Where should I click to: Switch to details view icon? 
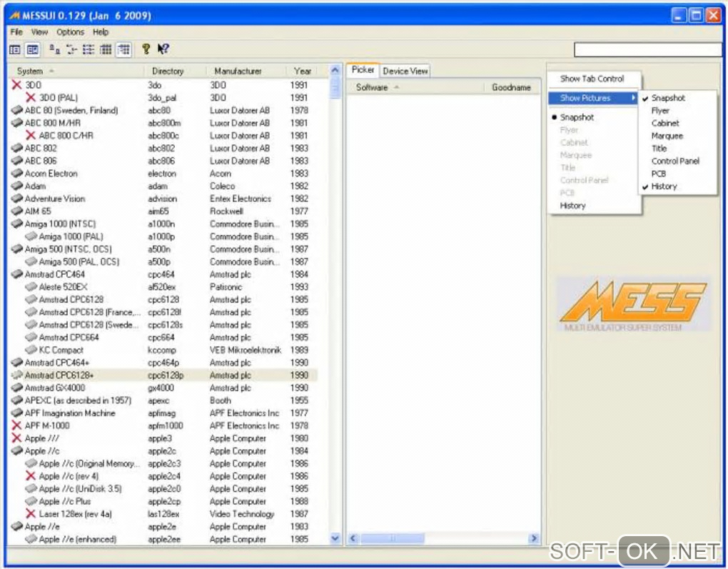(x=106, y=49)
